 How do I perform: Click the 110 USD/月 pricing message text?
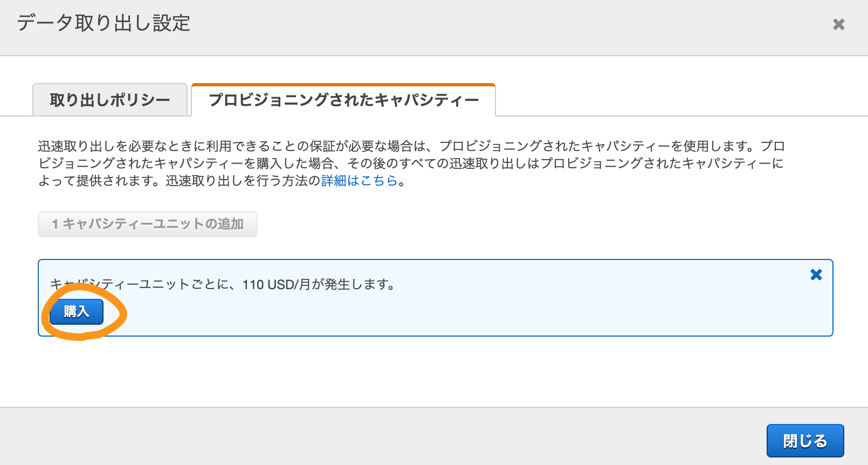point(223,284)
